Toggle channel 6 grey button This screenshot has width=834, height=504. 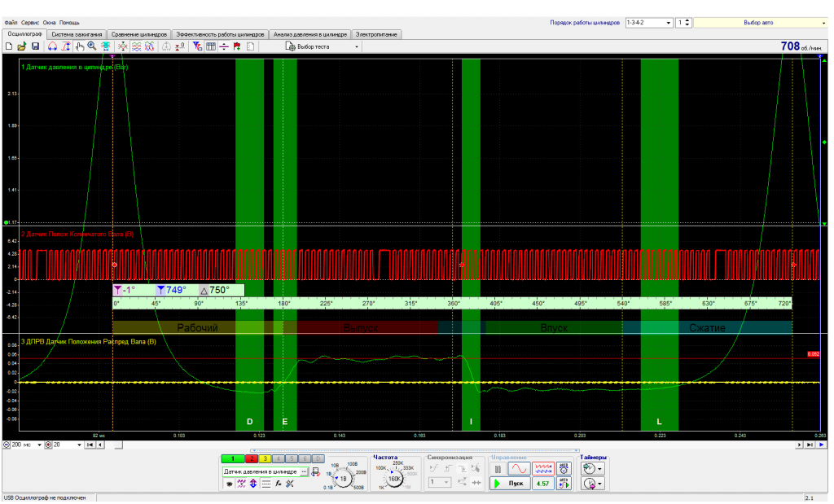[305, 458]
